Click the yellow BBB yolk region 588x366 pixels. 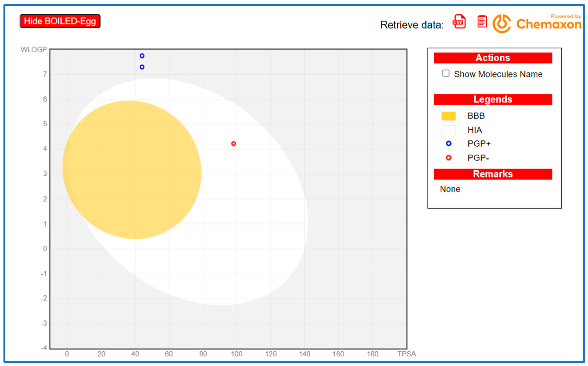[x=132, y=169]
